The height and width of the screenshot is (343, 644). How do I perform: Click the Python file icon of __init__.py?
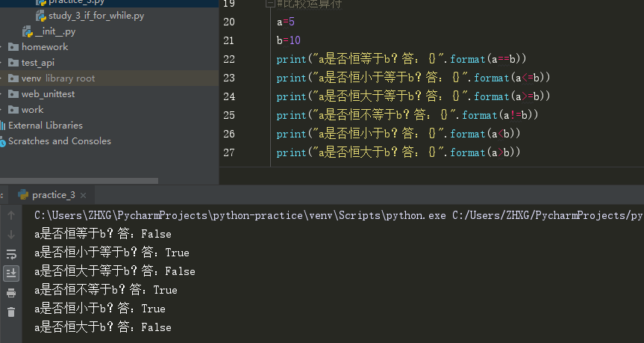tap(27, 31)
